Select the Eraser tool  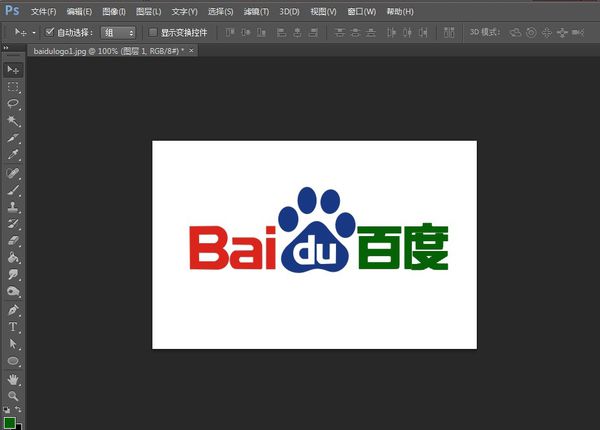[13, 241]
